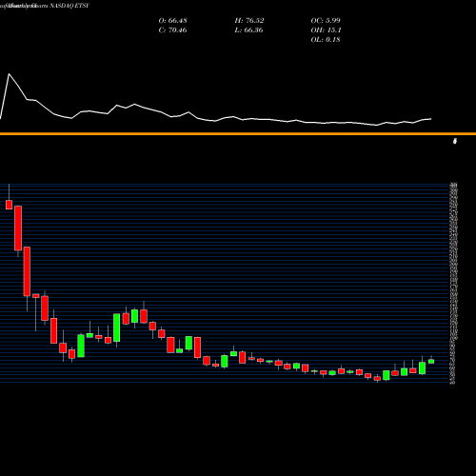Select the high value 'H: 76.52'
This screenshot has width=476, height=476.
click(x=249, y=20)
